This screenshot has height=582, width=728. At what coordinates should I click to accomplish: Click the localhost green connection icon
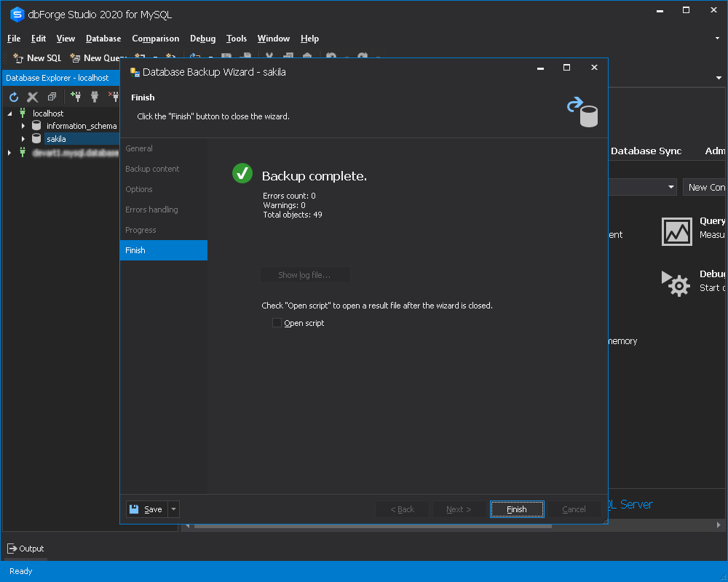click(x=23, y=113)
